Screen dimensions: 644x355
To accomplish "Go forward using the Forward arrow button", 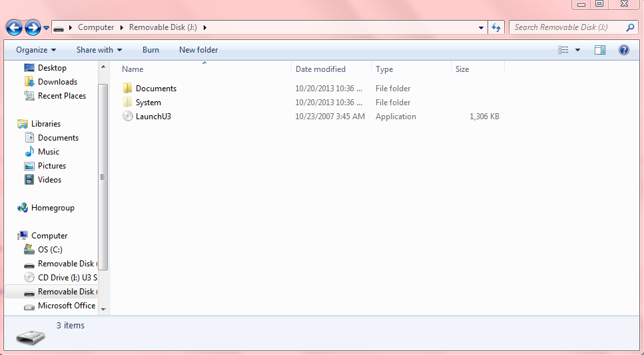I will coord(33,27).
